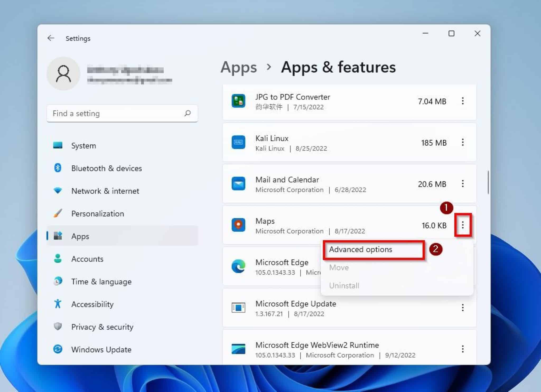Click the Microsoft Edge WebView2 Runtime icon
541x392 pixels.
click(x=238, y=349)
